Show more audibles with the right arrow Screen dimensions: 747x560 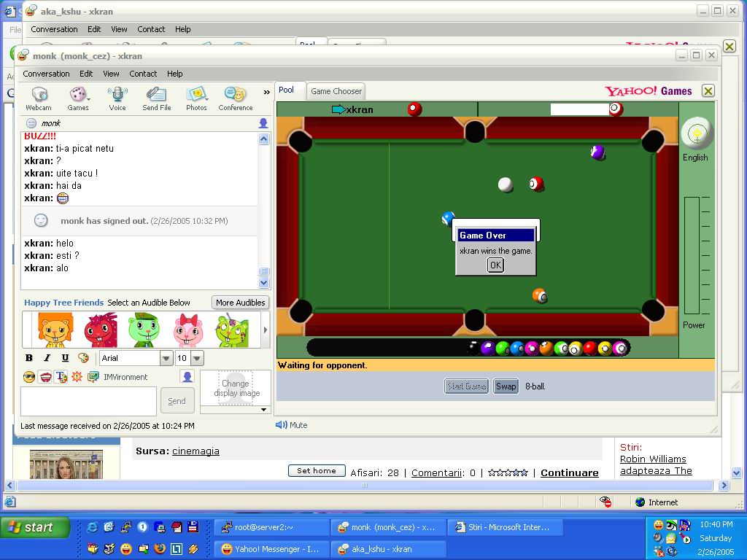point(266,330)
